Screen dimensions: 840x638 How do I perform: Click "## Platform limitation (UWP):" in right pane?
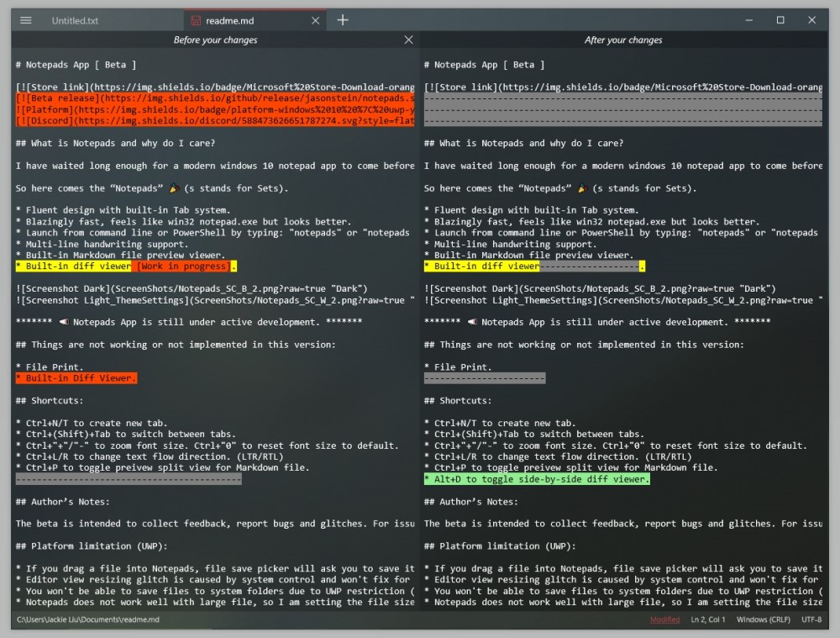coord(500,546)
